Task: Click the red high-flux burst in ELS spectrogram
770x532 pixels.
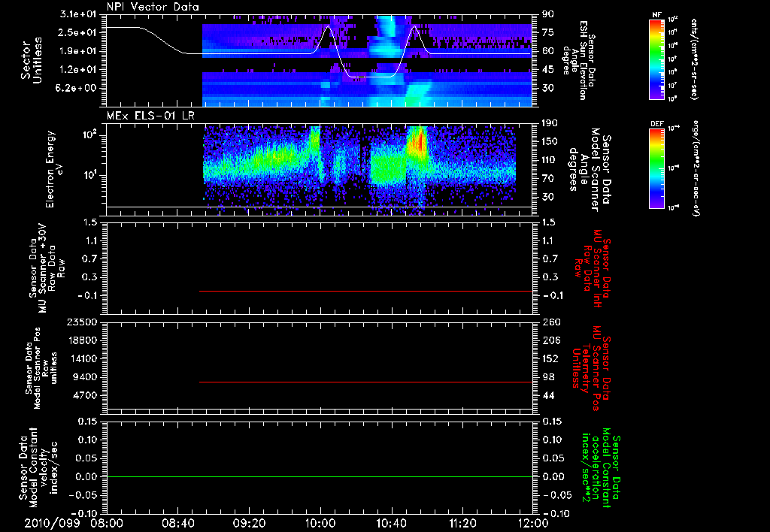Action: tap(419, 142)
